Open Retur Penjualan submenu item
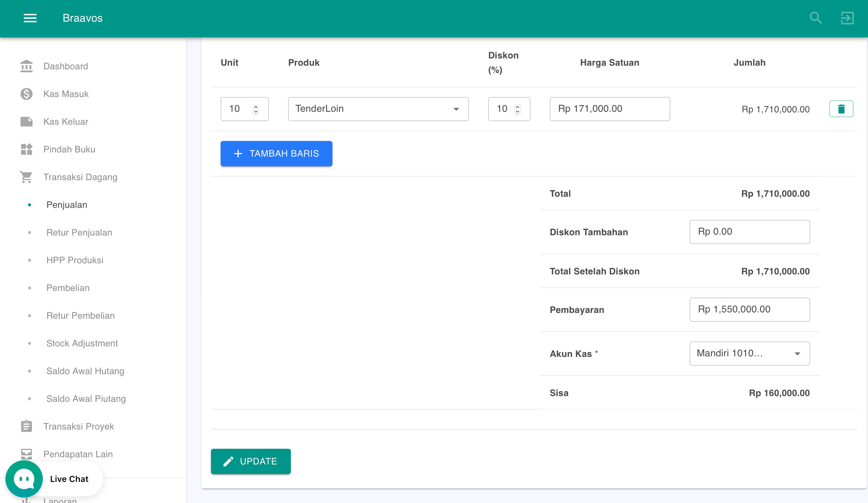The image size is (868, 503). [79, 233]
